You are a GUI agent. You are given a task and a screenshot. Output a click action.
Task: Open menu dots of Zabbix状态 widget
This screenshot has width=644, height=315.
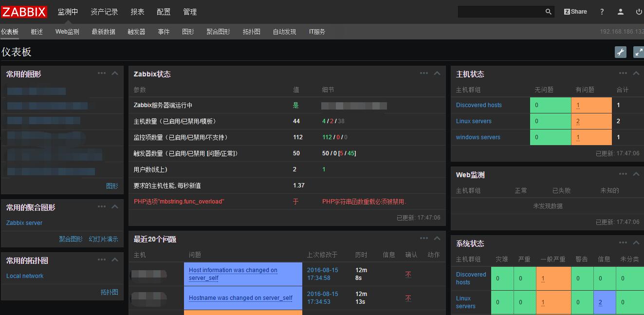point(424,73)
